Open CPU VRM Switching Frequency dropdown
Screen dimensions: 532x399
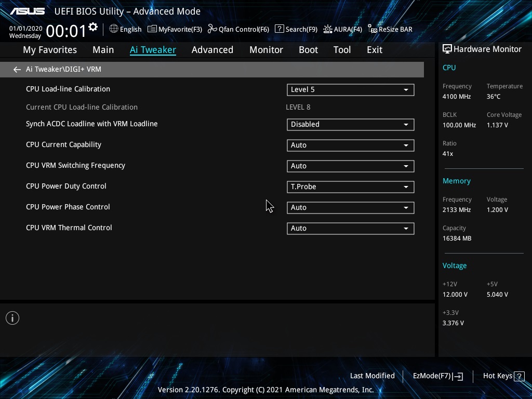tap(351, 166)
